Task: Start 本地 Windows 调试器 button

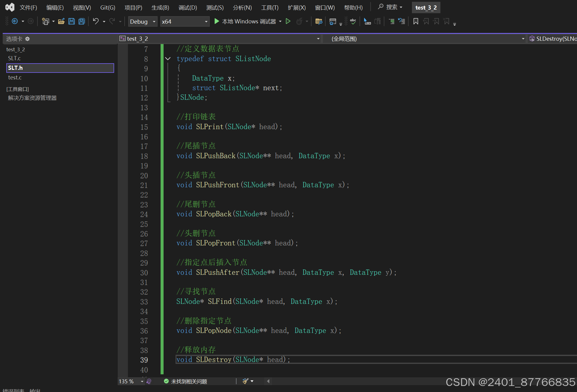Action: (245, 21)
